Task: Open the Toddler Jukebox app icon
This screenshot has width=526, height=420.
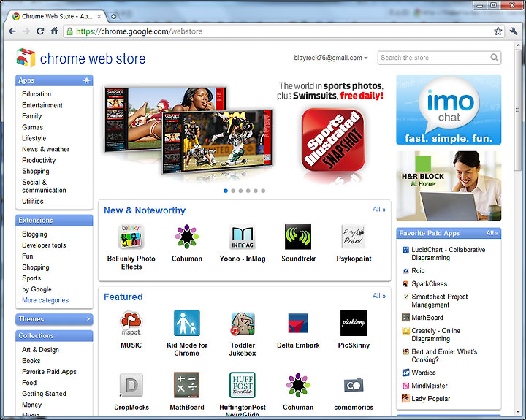Action: 243,323
